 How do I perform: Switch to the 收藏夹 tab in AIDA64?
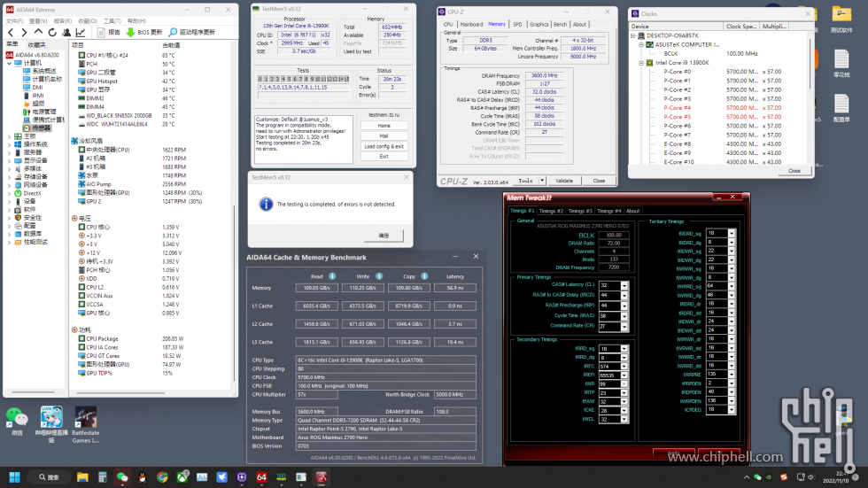(36, 45)
